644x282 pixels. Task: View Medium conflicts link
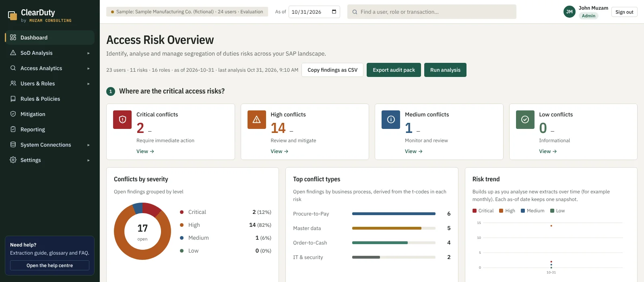click(414, 151)
